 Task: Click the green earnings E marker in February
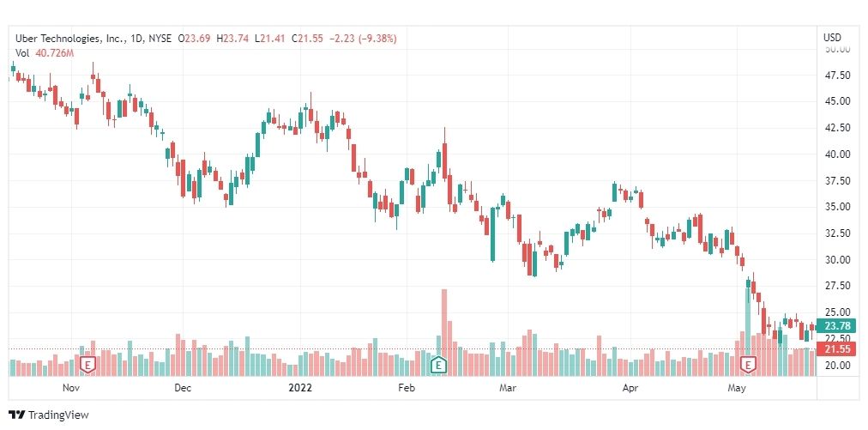(438, 365)
